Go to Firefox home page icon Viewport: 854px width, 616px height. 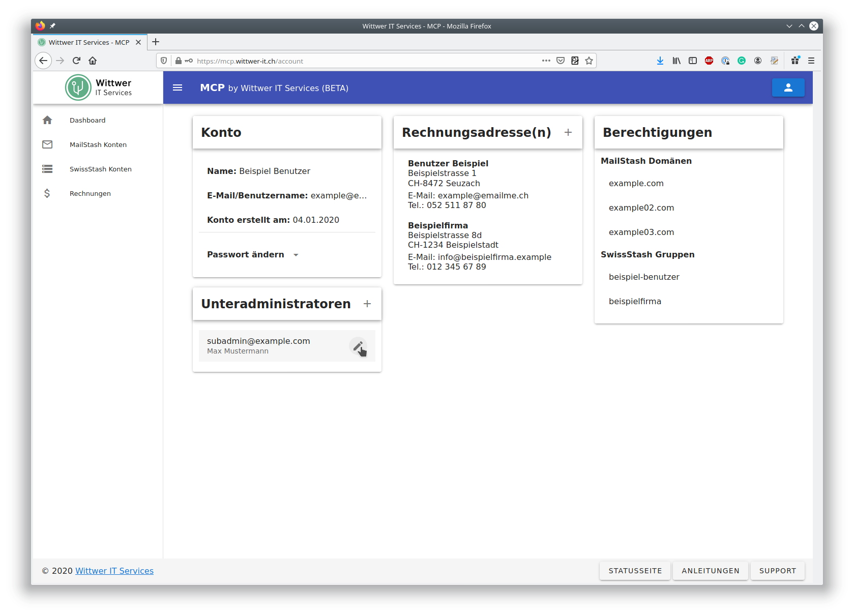coord(93,61)
